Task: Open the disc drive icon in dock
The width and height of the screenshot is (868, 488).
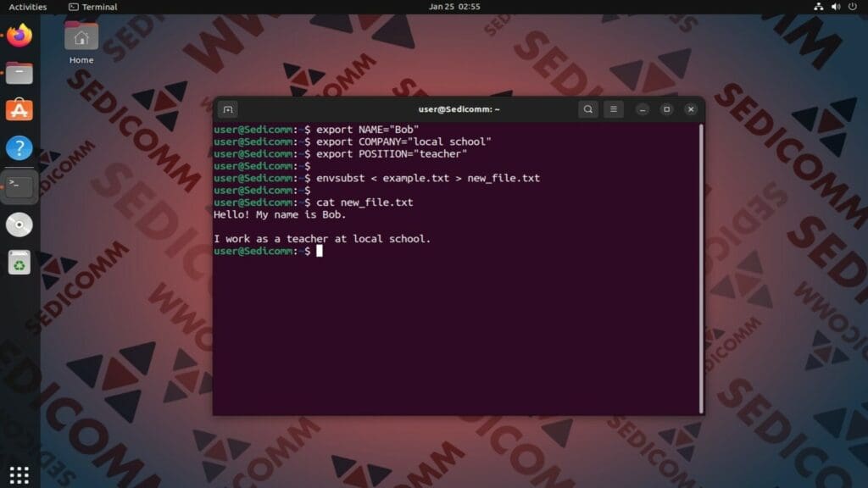Action: coord(19,225)
